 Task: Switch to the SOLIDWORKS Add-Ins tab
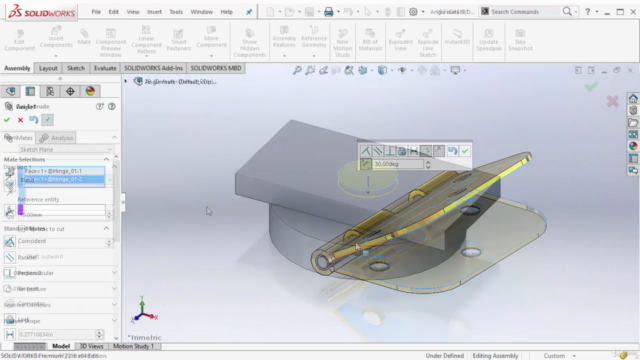[x=153, y=68]
